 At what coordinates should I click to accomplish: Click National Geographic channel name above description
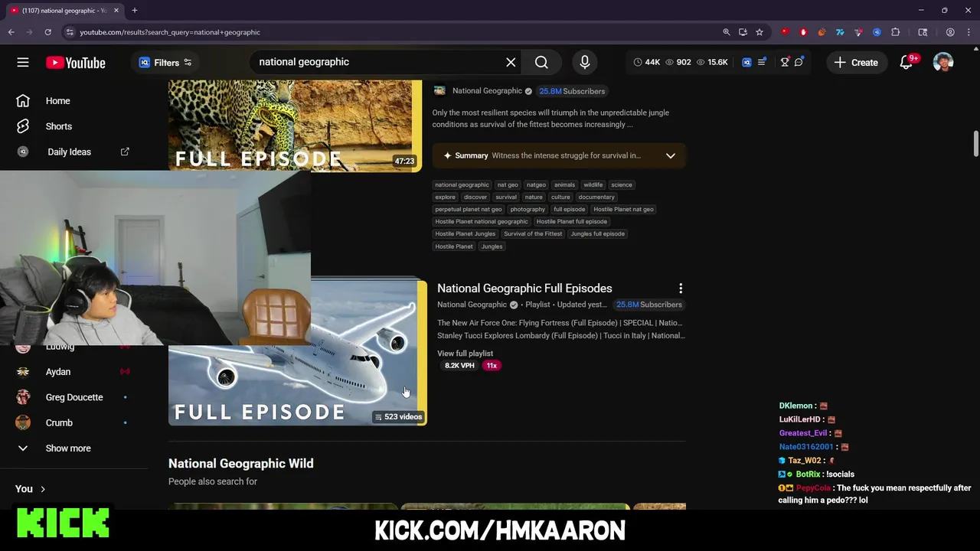pyautogui.click(x=487, y=91)
